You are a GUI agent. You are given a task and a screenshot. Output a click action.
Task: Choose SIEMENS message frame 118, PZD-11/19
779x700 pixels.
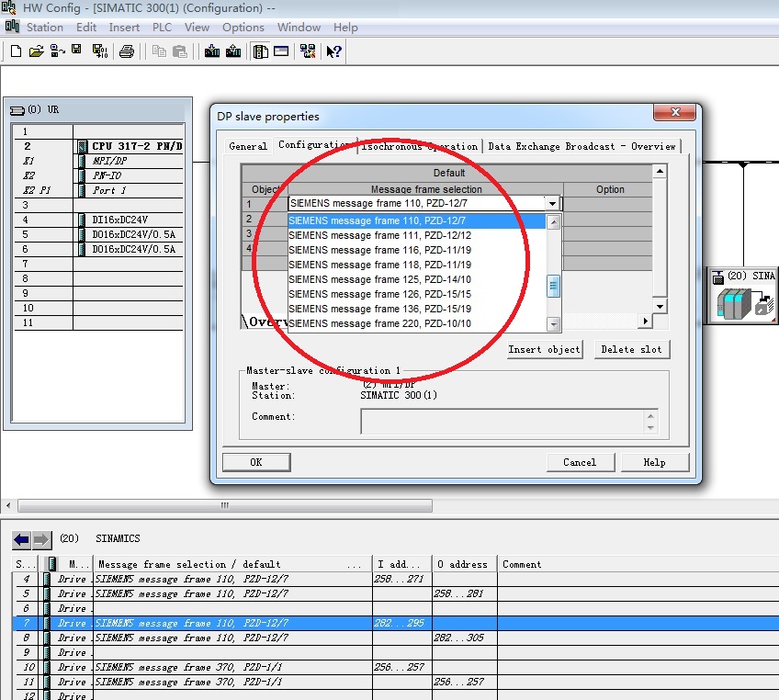(x=416, y=265)
